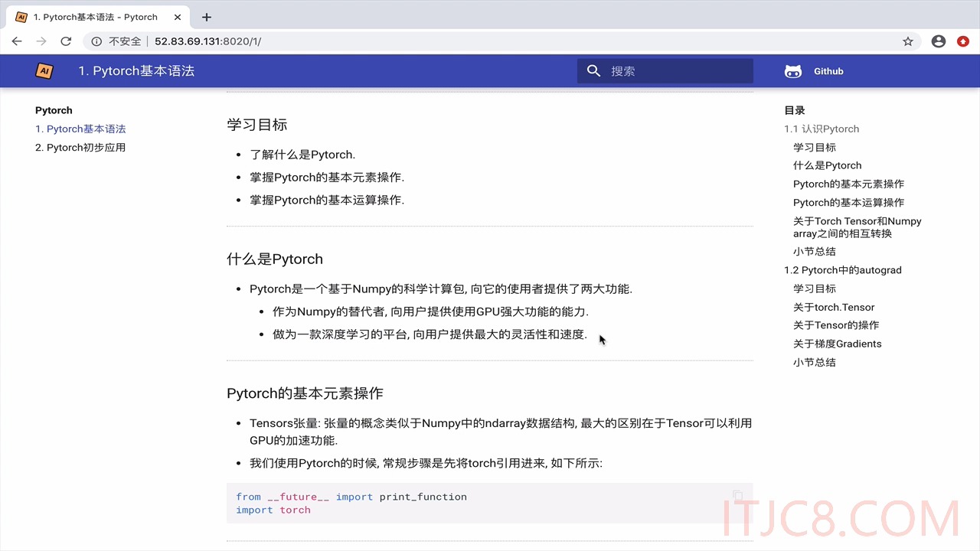Click the 学习目标 section heading
Viewport: 980px width, 551px height.
256,125
